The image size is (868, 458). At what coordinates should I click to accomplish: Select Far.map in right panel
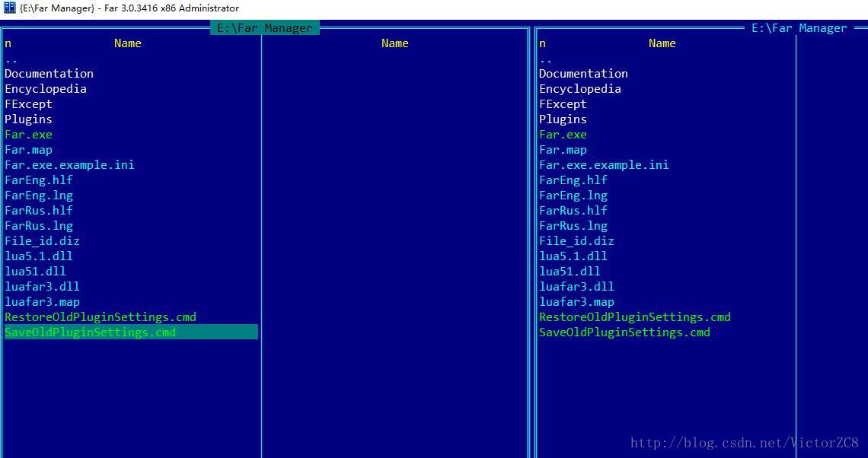coord(563,150)
